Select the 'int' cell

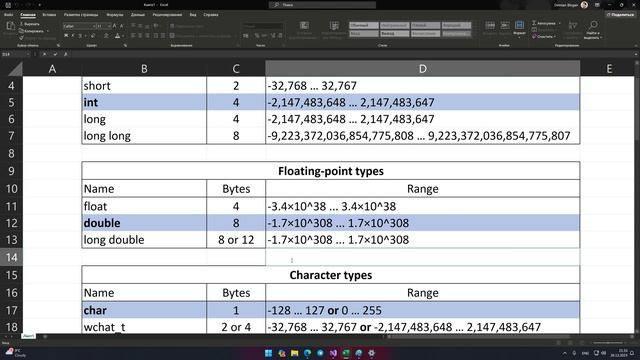point(144,102)
